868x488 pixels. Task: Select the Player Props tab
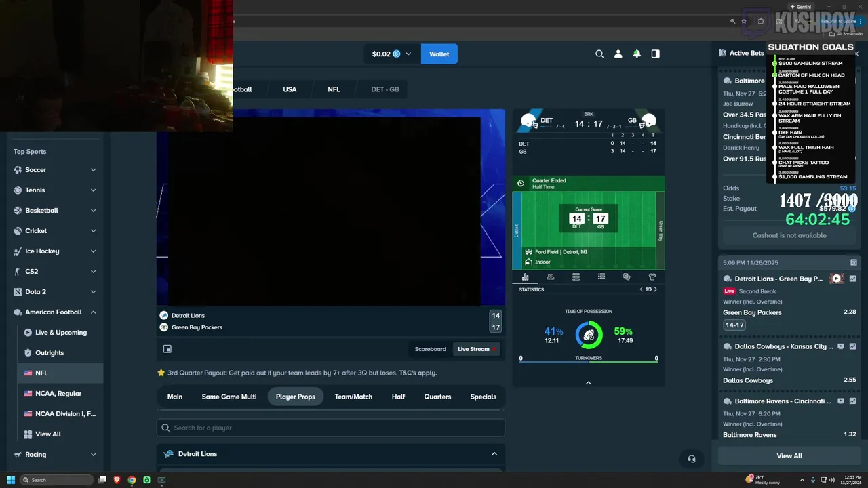(x=296, y=396)
